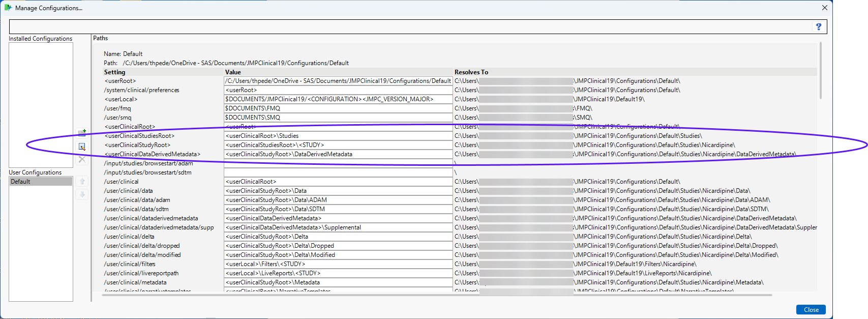
Task: Click the move configuration down arrow
Action: pos(82,194)
